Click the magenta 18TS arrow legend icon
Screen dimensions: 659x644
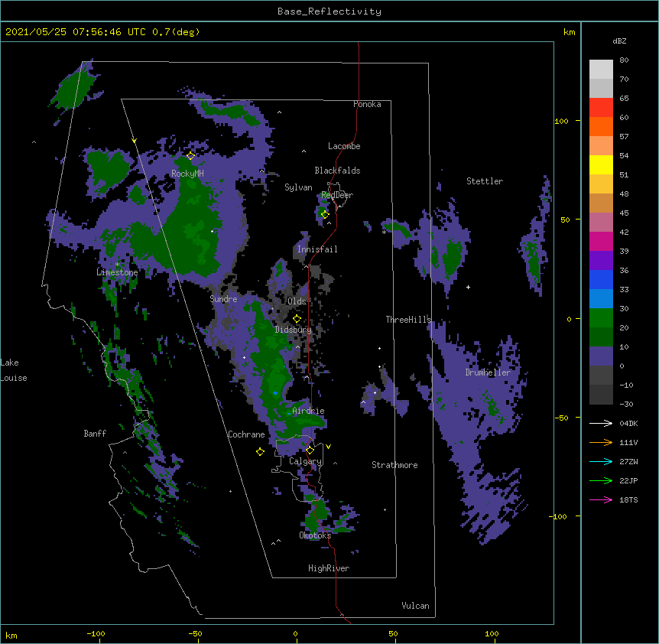pos(601,499)
